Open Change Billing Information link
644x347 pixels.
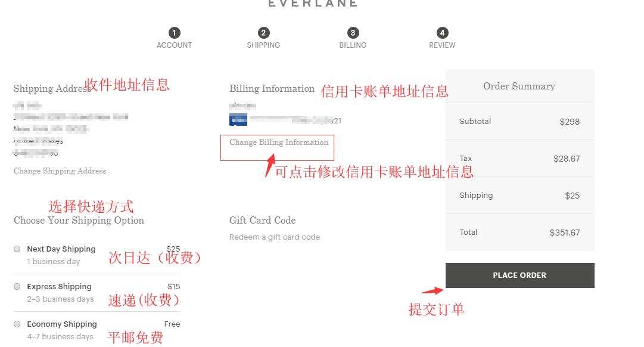click(279, 142)
